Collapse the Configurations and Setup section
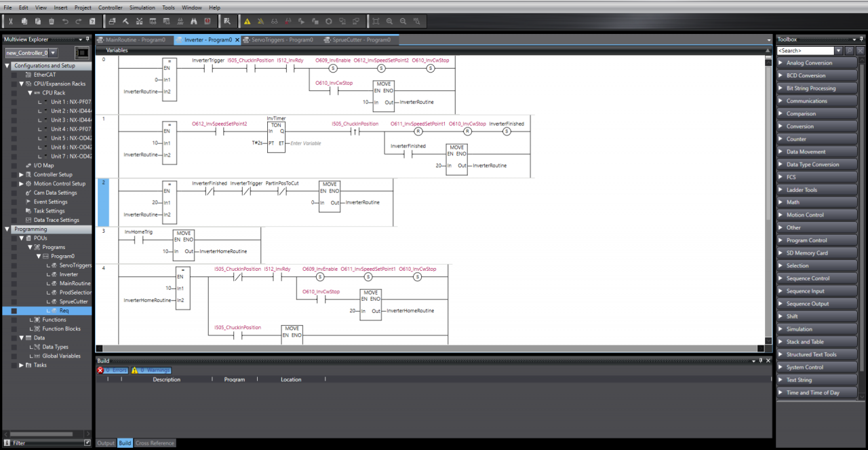 pyautogui.click(x=7, y=66)
